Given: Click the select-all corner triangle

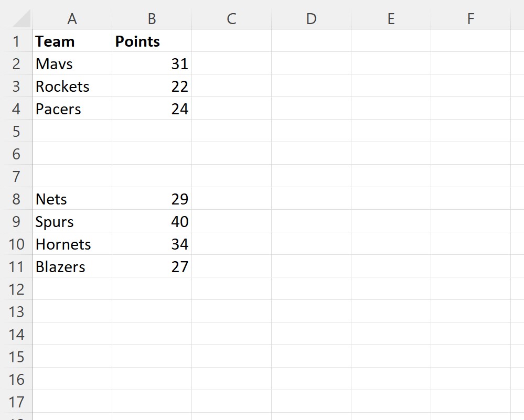Looking at the screenshot, I should pos(21,19).
